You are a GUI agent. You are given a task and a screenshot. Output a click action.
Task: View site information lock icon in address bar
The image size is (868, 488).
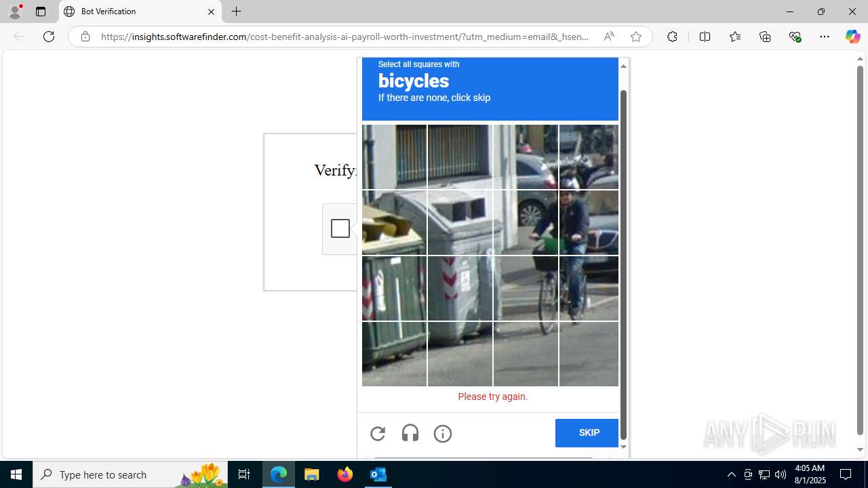(85, 37)
